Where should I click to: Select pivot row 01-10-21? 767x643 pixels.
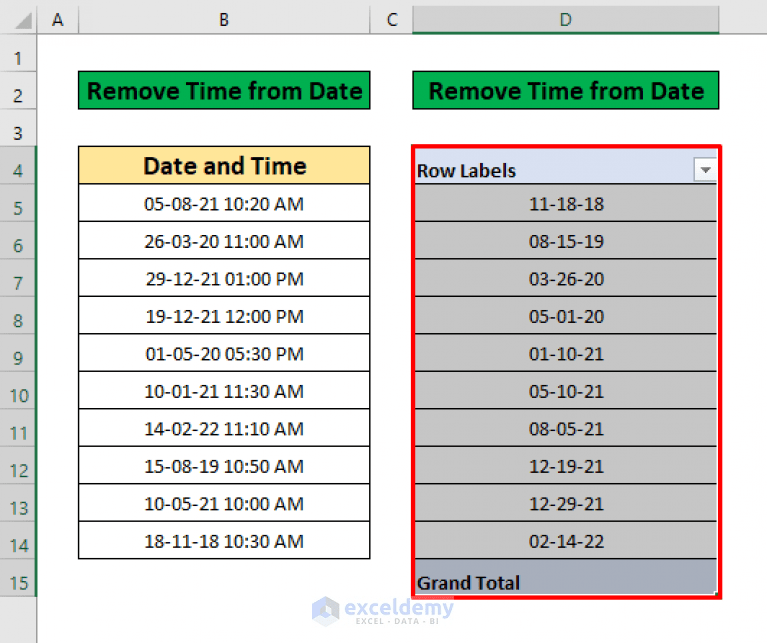[x=566, y=353]
